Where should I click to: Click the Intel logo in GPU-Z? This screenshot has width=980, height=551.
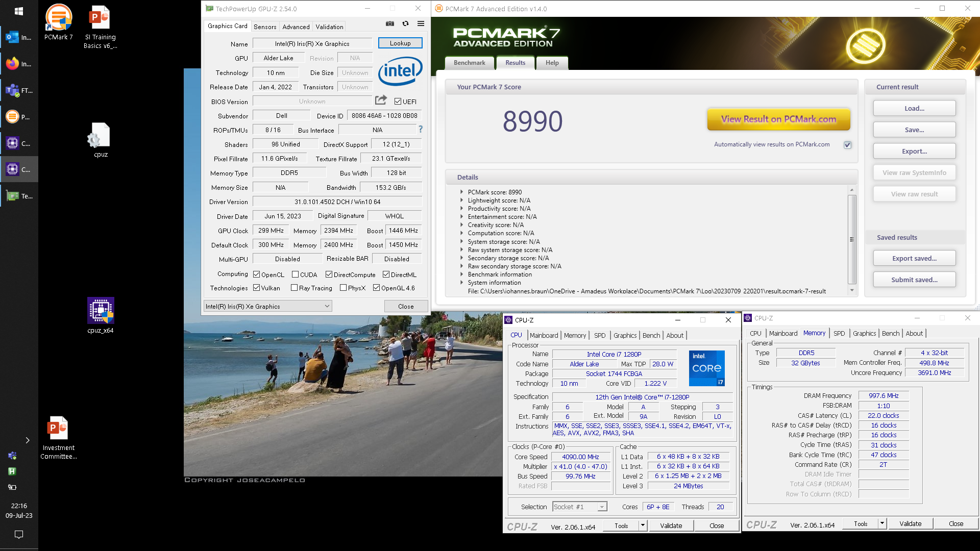[400, 71]
